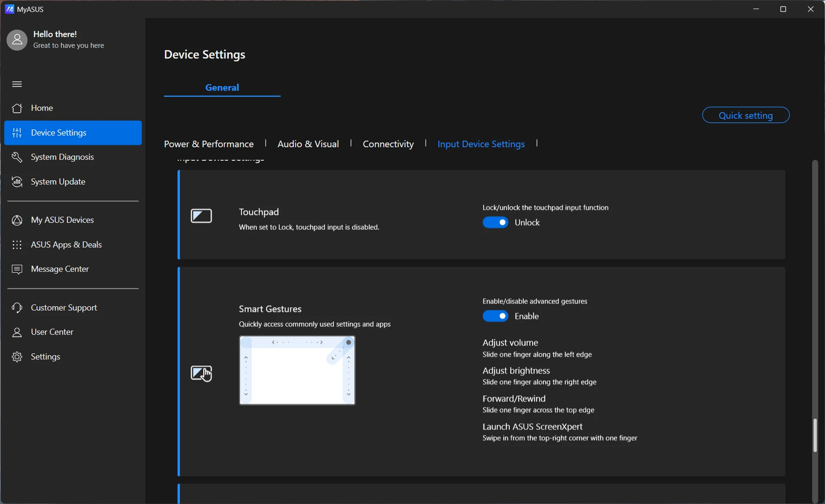This screenshot has width=825, height=504.
Task: Switch to Connectivity section
Action: coord(388,144)
